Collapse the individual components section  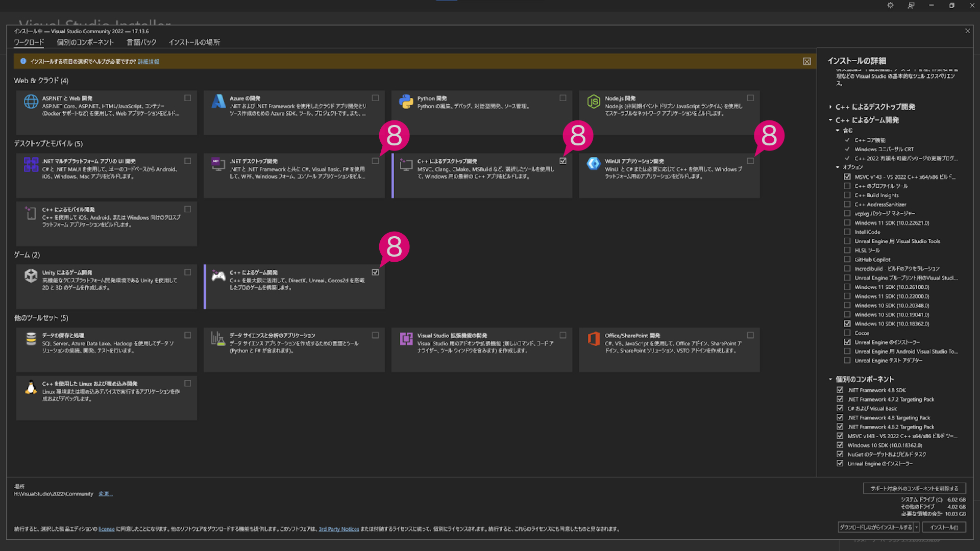(x=830, y=379)
